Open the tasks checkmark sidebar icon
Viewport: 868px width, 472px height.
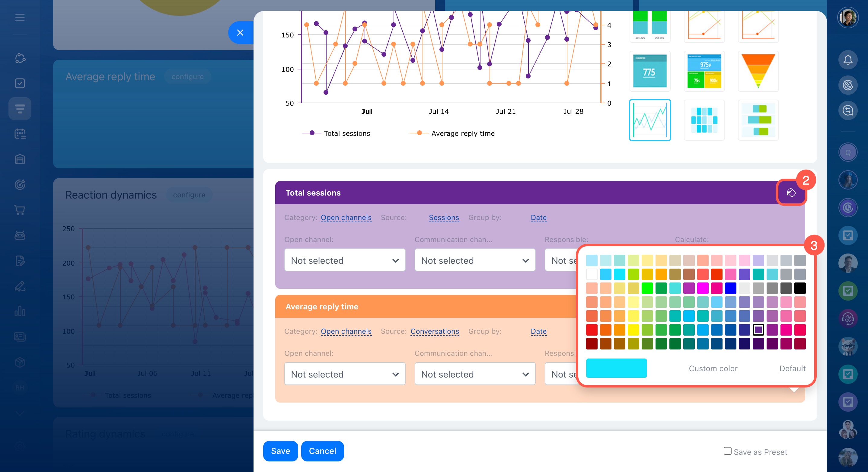pos(20,83)
